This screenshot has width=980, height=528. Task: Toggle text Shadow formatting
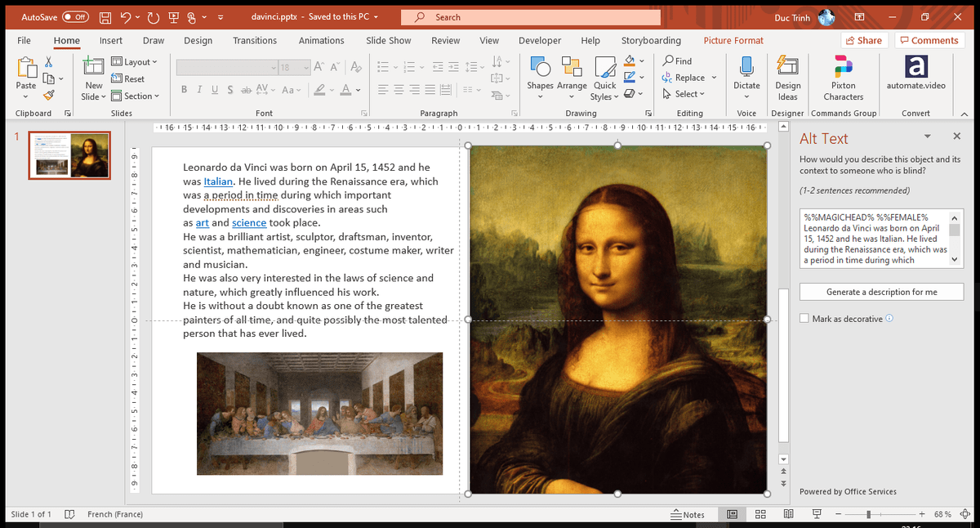point(230,90)
